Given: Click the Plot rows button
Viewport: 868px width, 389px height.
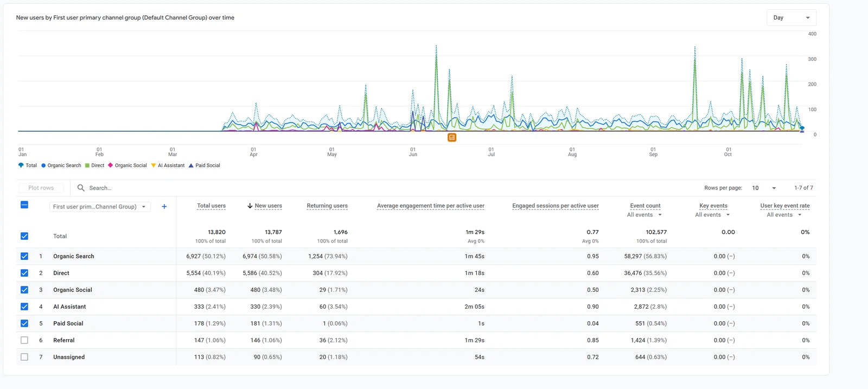Looking at the screenshot, I should tap(41, 188).
